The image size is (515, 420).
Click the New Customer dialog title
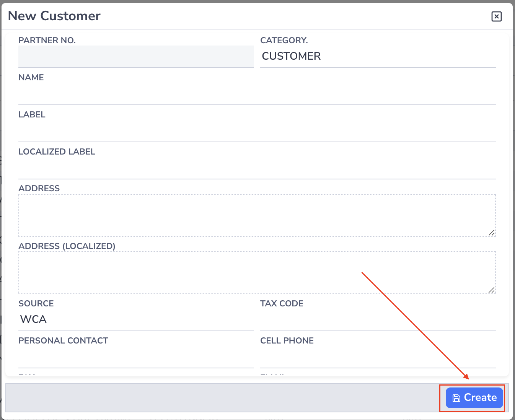(x=54, y=16)
